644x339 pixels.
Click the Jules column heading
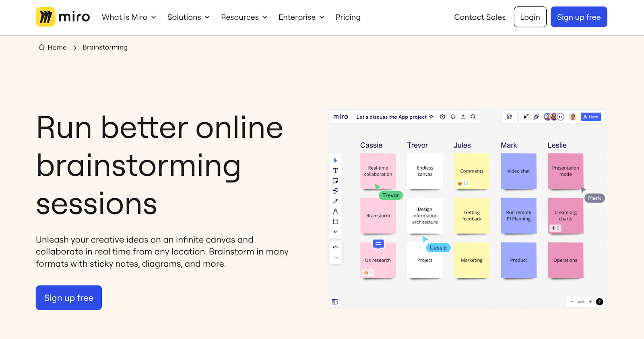462,145
